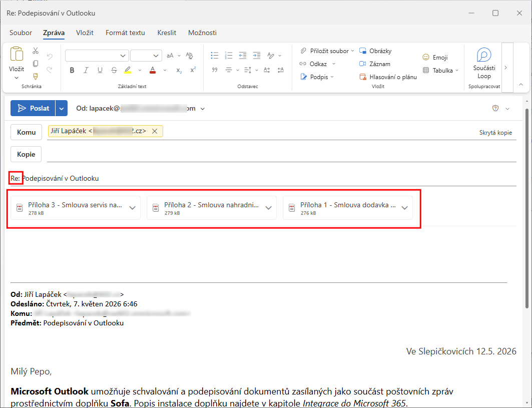Open Hlasování o plánu scheduling poll
Screen dimensions: 532x408
pyautogui.click(x=388, y=77)
